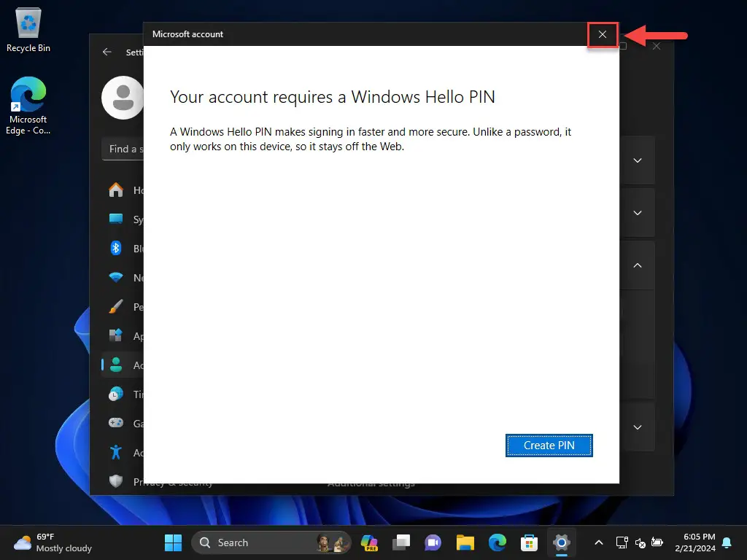Expand the second Settings section chevron
This screenshot has width=747, height=560.
[x=638, y=213]
